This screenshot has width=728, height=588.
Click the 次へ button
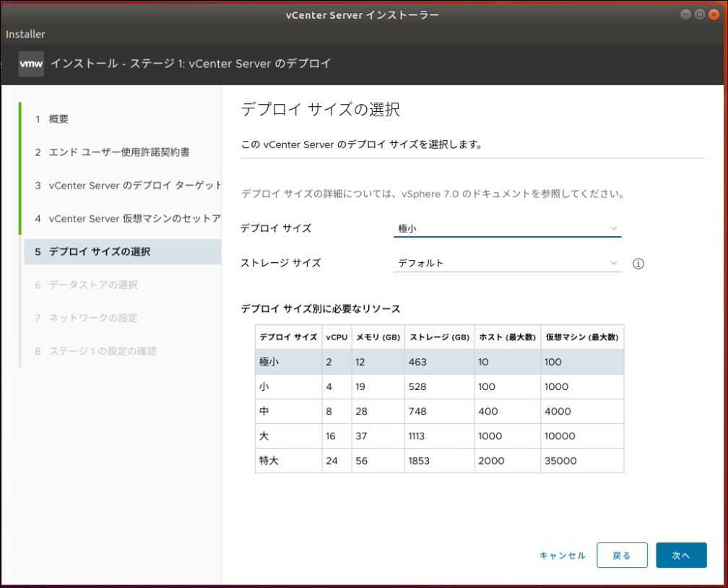coord(681,555)
